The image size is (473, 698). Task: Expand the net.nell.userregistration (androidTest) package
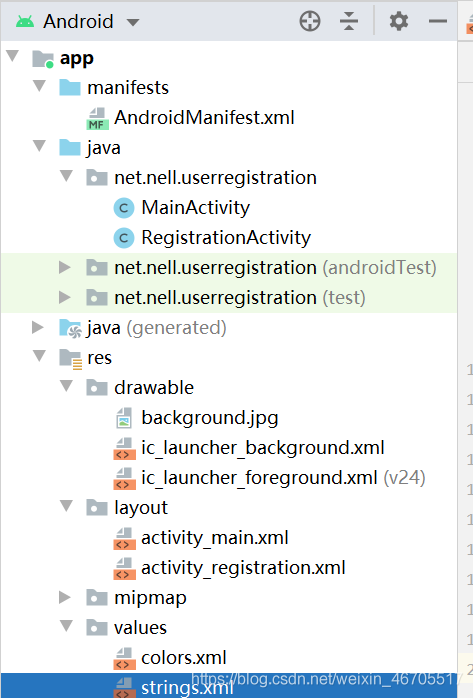(65, 267)
